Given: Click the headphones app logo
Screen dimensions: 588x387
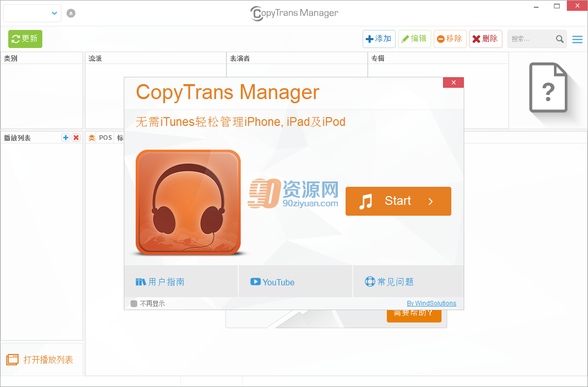Looking at the screenshot, I should 188,202.
